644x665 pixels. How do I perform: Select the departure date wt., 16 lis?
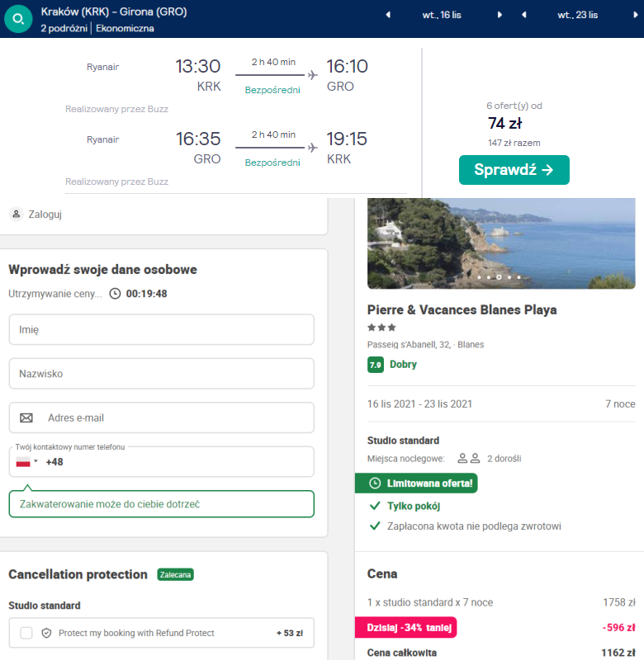(x=443, y=15)
